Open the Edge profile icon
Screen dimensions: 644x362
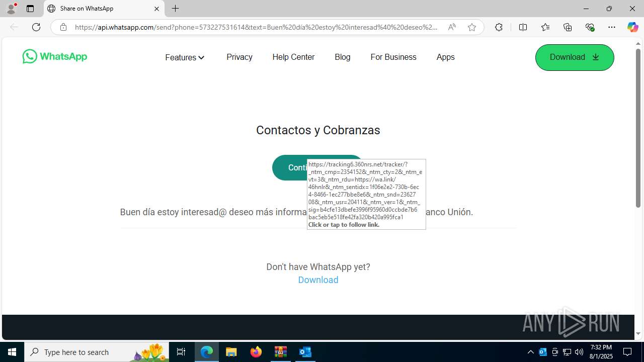(x=11, y=9)
